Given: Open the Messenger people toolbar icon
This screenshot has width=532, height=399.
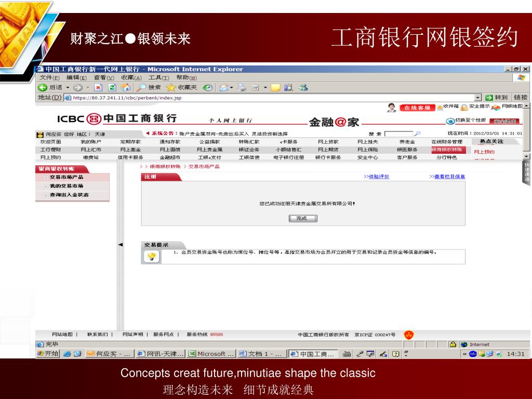Looking at the screenshot, I should 303,87.
